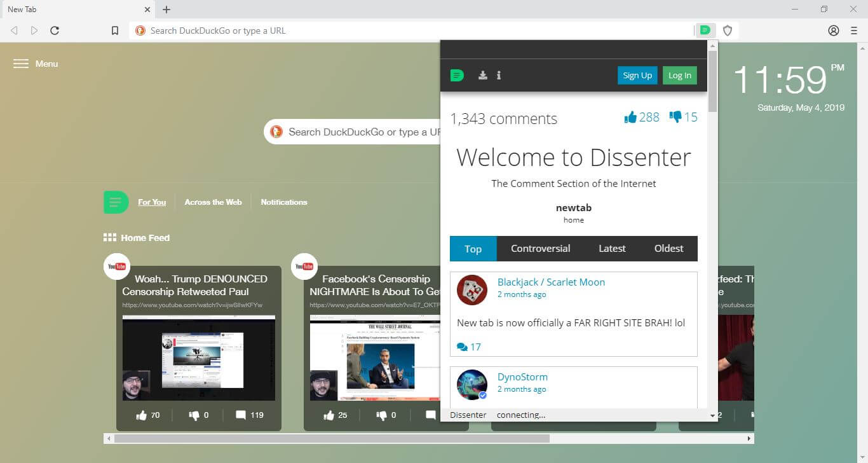Click the Home Feed heading text

pos(146,238)
